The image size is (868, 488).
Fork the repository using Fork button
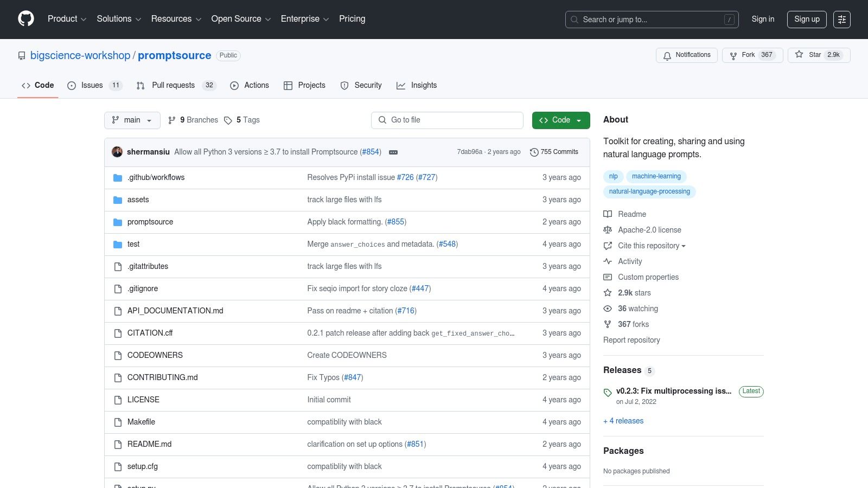tap(752, 55)
